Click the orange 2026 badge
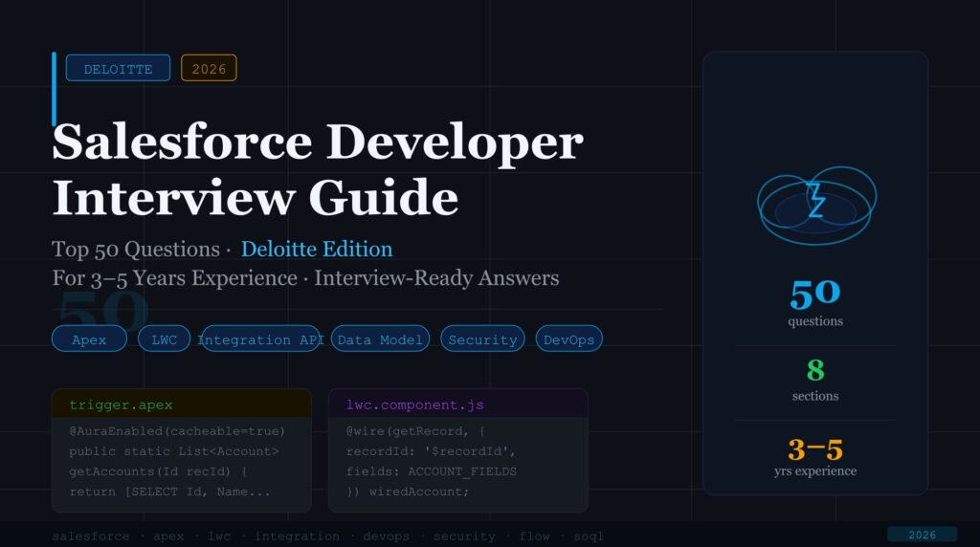Viewport: 980px width, 547px height. click(209, 68)
